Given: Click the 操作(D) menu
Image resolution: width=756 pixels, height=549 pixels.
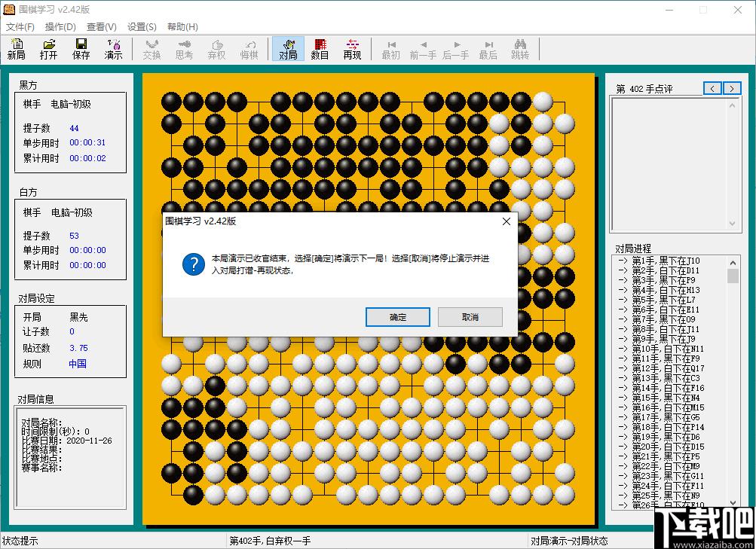Looking at the screenshot, I should (x=60, y=27).
